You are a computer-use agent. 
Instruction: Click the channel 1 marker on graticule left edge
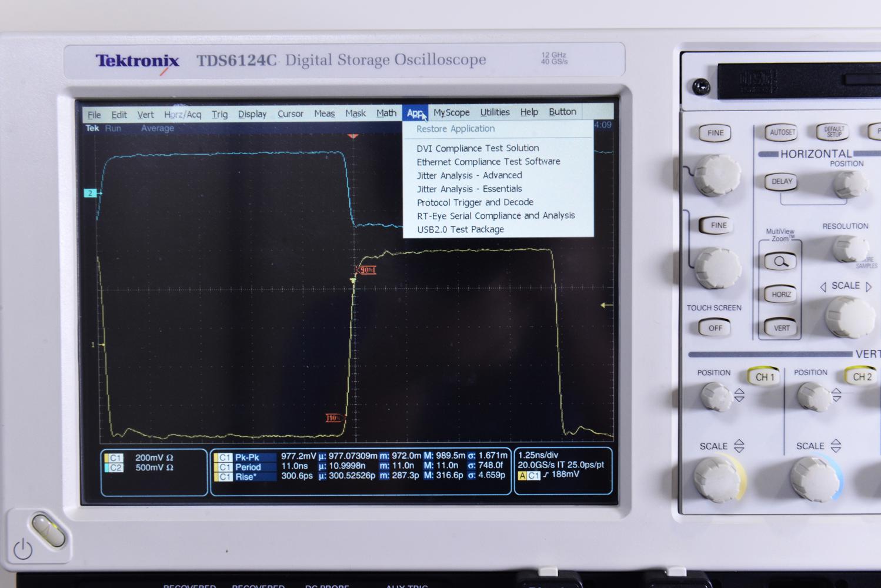[x=93, y=346]
